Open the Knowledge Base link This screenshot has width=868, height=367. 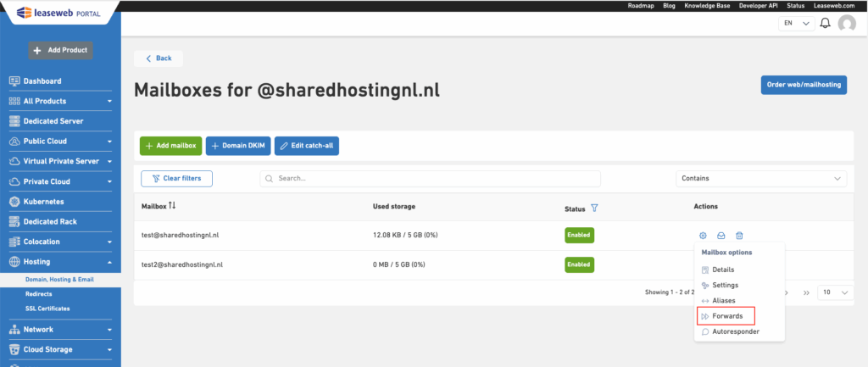[x=707, y=6]
